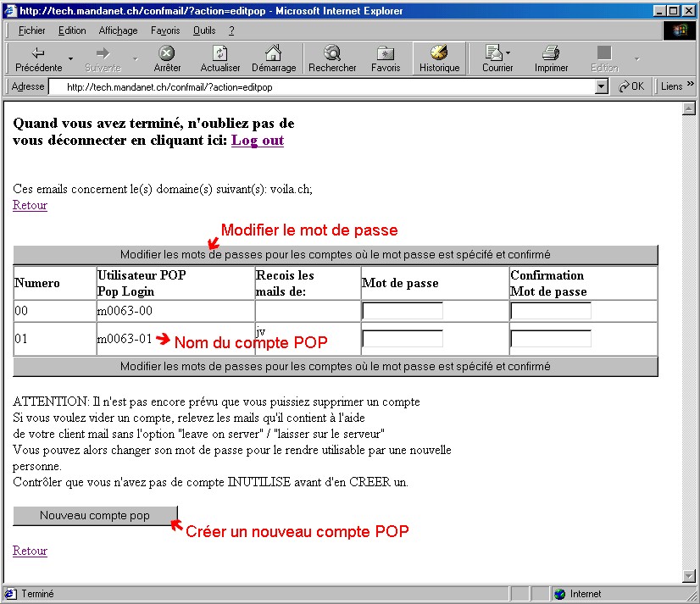Print the page with Imprimer icon
The width and height of the screenshot is (700, 604).
coord(551,53)
